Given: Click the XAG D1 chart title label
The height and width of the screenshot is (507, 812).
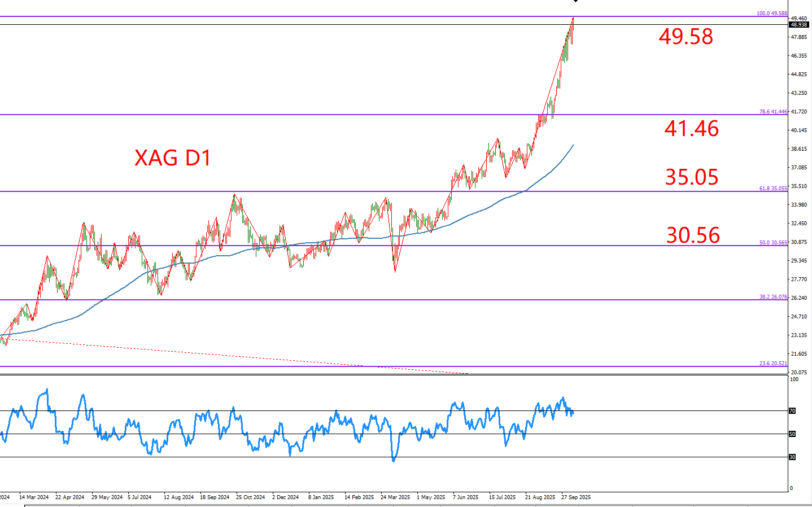Looking at the screenshot, I should point(173,158).
